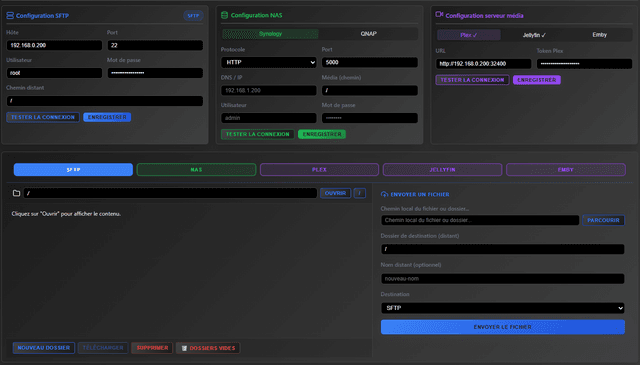The image size is (640, 365).
Task: Click the folder icon beside the path field
Action: (x=16, y=193)
